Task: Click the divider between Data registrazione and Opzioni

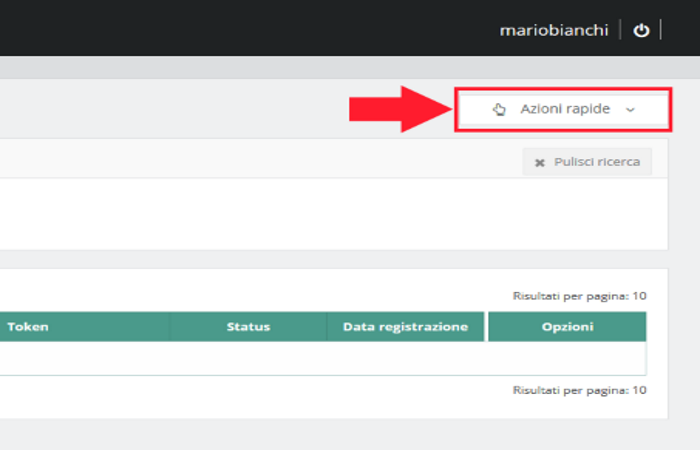Action: 486,327
